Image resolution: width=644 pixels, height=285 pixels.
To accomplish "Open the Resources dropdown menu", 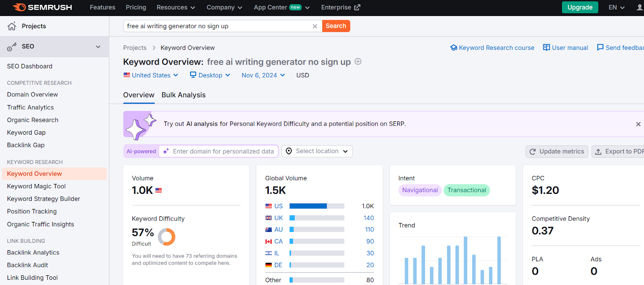I will [176, 7].
